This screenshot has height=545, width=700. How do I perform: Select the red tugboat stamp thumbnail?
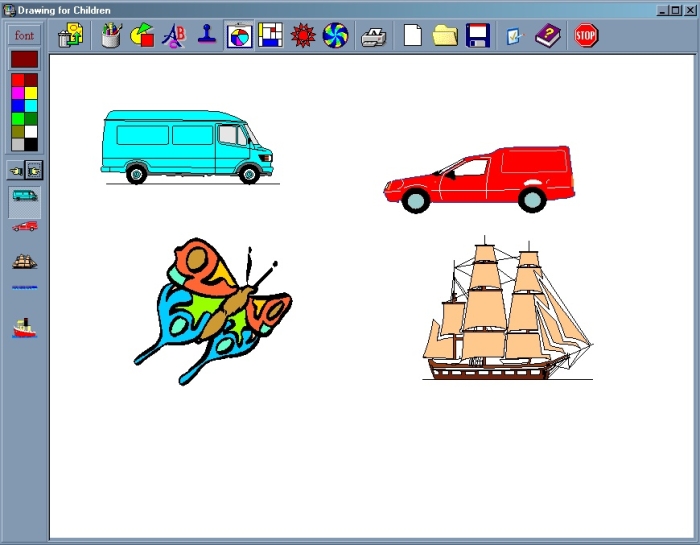pos(24,327)
